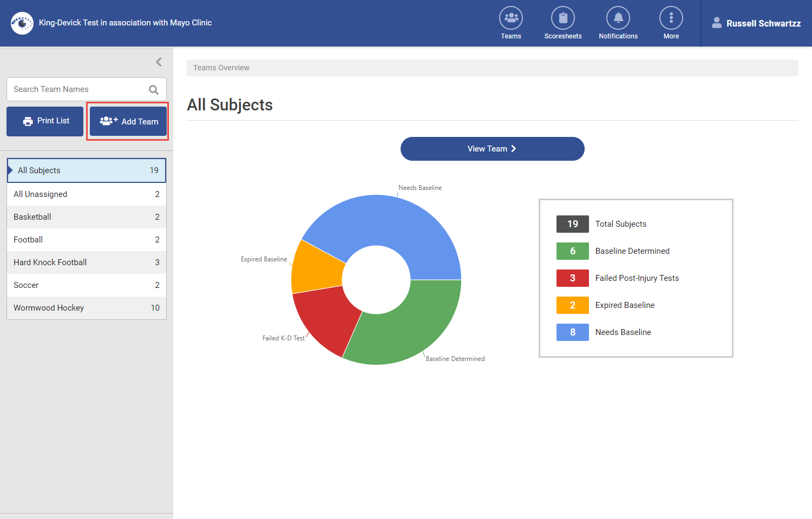The height and width of the screenshot is (519, 812).
Task: Click the Add Team button
Action: 128,121
